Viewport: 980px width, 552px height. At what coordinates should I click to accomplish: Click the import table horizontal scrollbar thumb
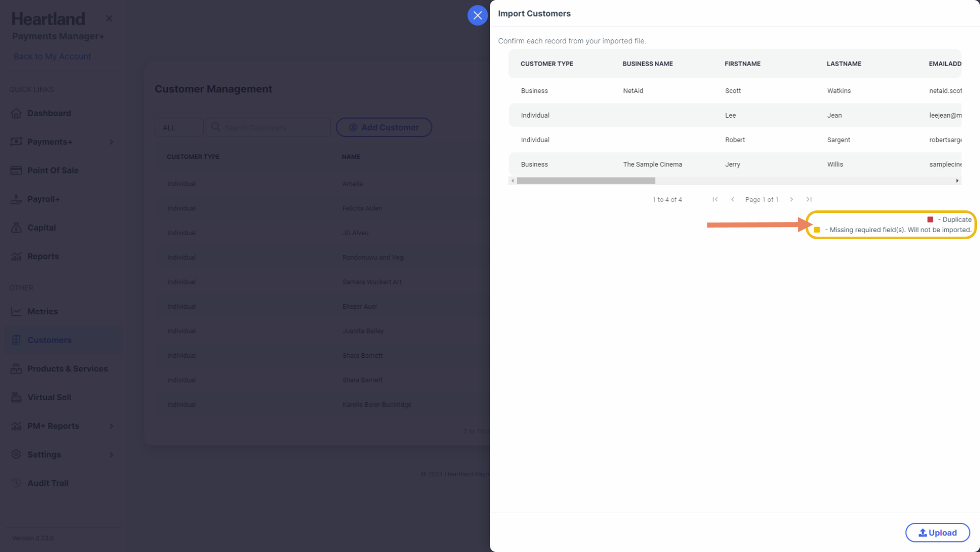point(586,181)
